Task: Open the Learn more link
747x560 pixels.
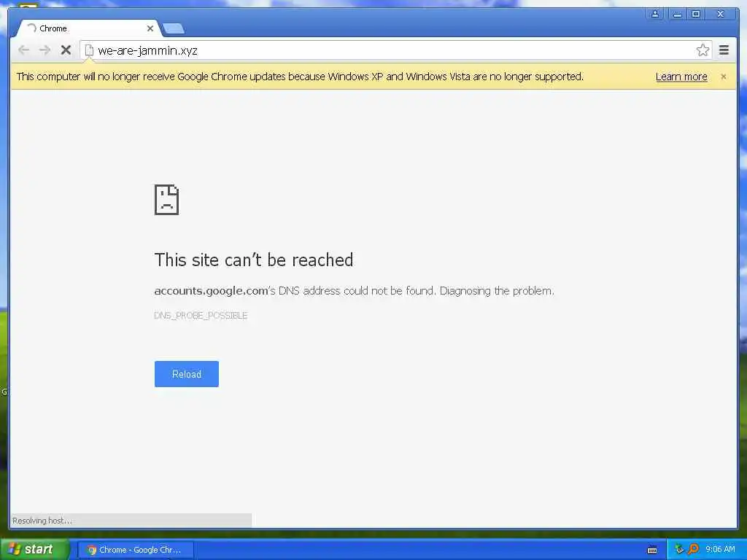Action: [x=681, y=77]
